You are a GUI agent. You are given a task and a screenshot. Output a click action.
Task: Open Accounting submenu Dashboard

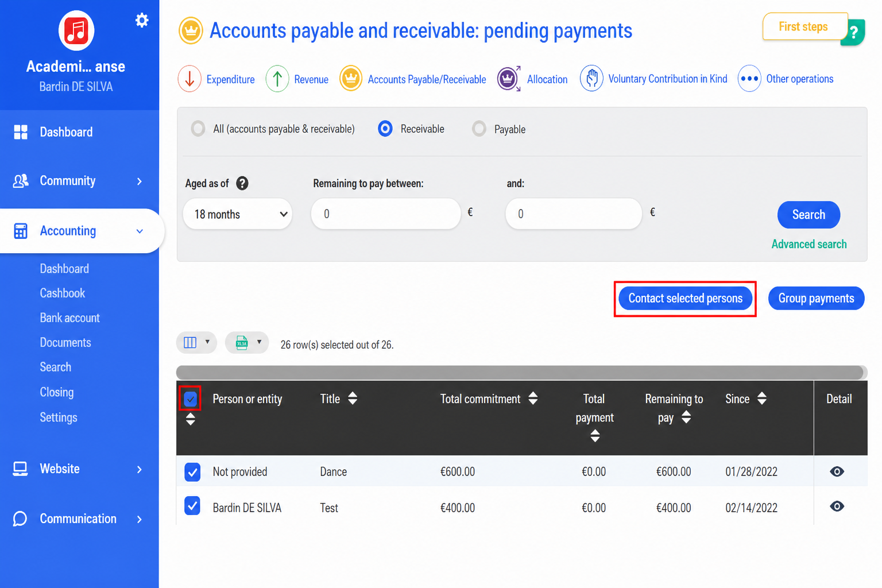point(64,269)
